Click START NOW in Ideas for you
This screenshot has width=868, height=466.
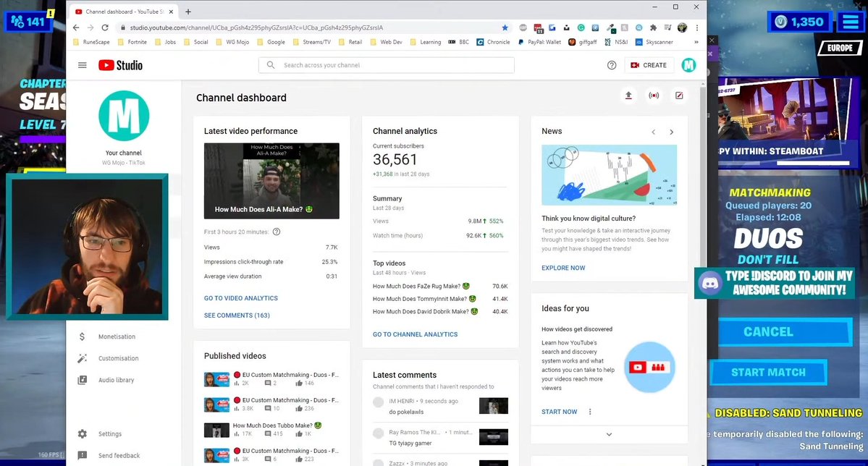[x=559, y=412]
